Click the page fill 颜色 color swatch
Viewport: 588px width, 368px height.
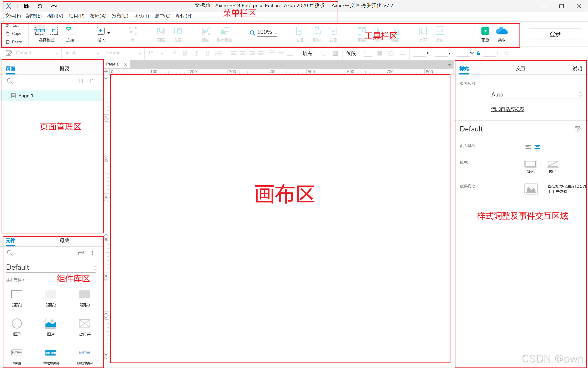(530, 164)
